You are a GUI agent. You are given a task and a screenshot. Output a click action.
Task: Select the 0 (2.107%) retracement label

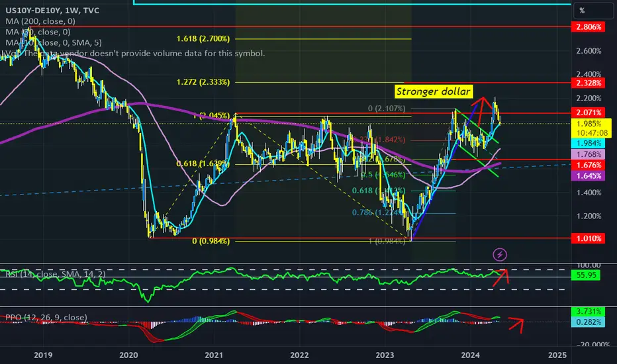(387, 109)
